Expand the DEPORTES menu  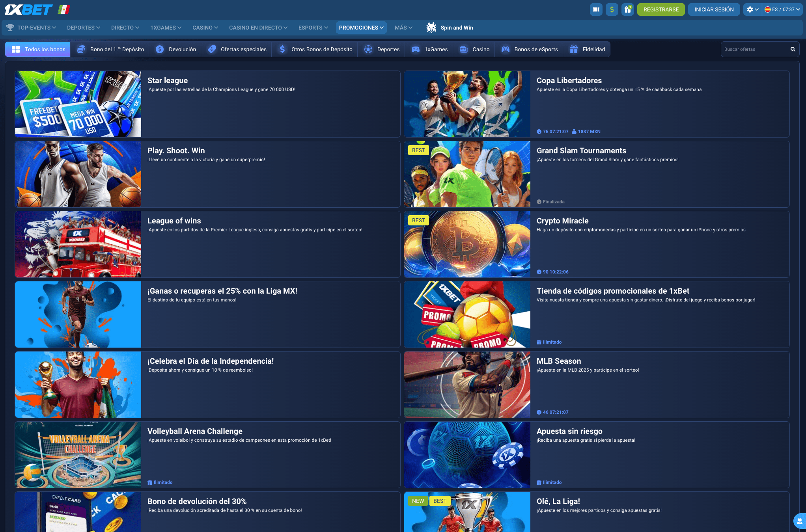(84, 28)
